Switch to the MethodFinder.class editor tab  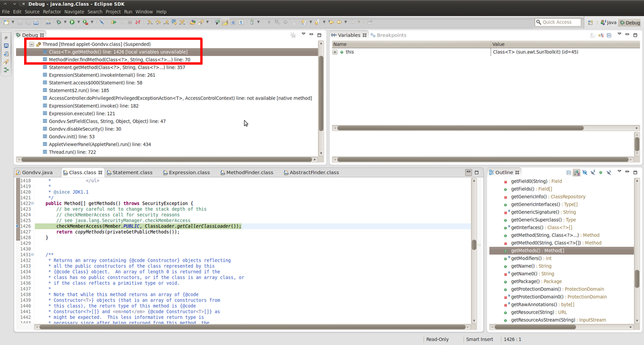pos(247,172)
